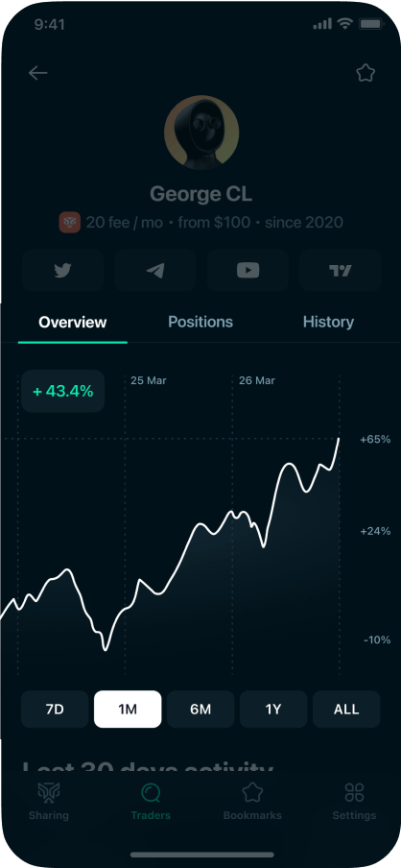Open the Telegram social button
This screenshot has height=868, width=401.
click(x=155, y=270)
